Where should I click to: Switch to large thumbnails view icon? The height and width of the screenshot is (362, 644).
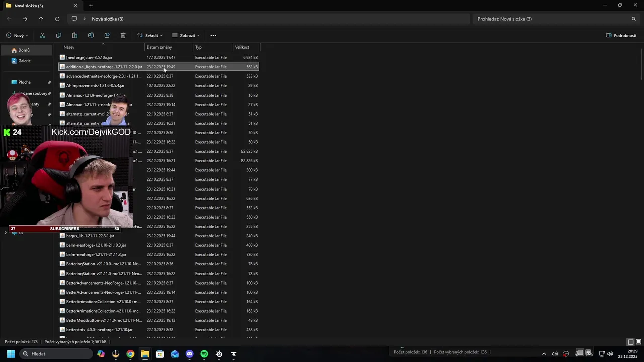pos(638,342)
